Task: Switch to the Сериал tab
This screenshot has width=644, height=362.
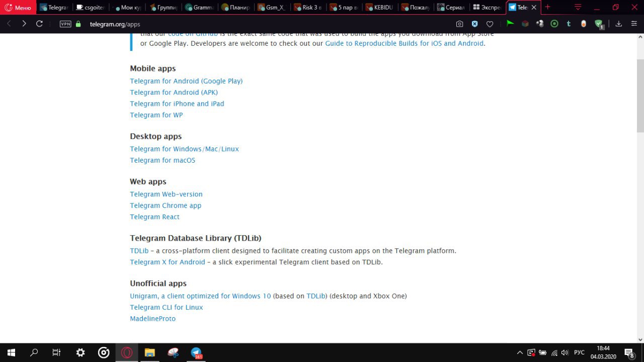Action: 452,8
